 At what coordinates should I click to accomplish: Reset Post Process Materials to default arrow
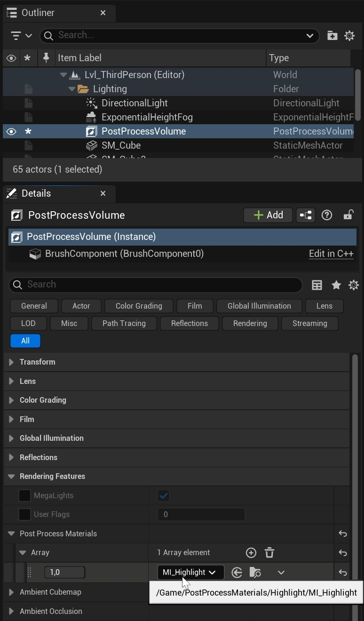coord(343,533)
